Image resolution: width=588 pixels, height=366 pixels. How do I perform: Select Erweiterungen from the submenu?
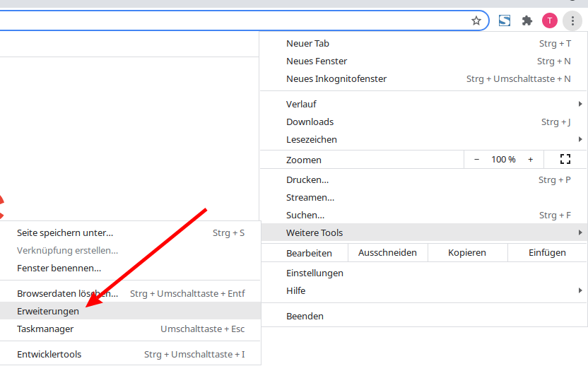click(48, 311)
